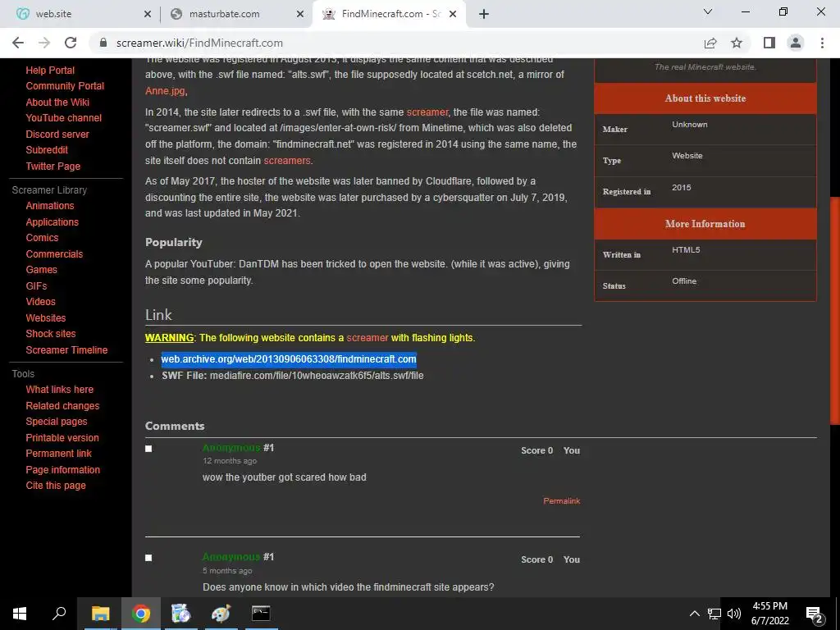This screenshot has width=840, height=630.
Task: Open the Discord server link
Action: 57,134
